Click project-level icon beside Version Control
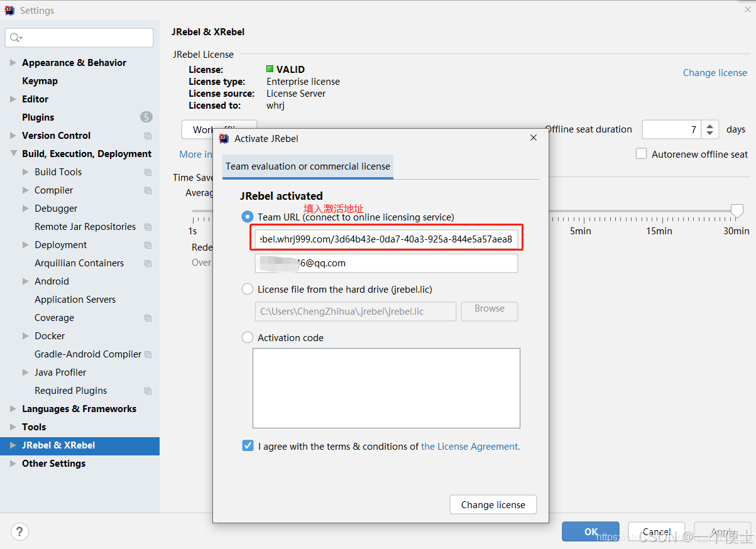756x549 pixels. point(148,136)
